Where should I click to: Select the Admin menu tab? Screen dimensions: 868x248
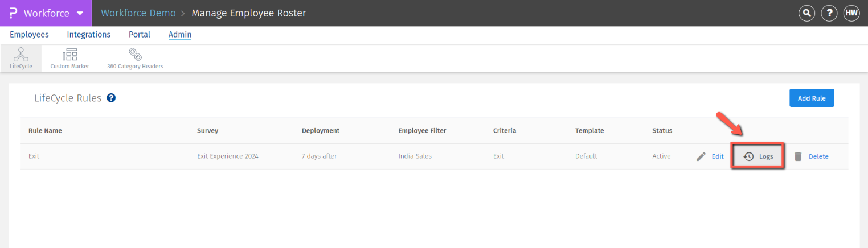pyautogui.click(x=180, y=35)
